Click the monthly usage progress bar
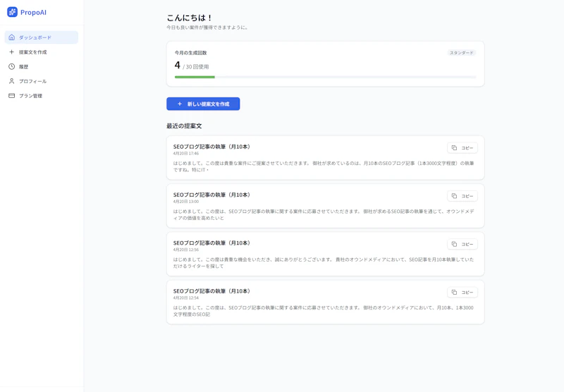Screen dimensions: 564x392 (326, 77)
